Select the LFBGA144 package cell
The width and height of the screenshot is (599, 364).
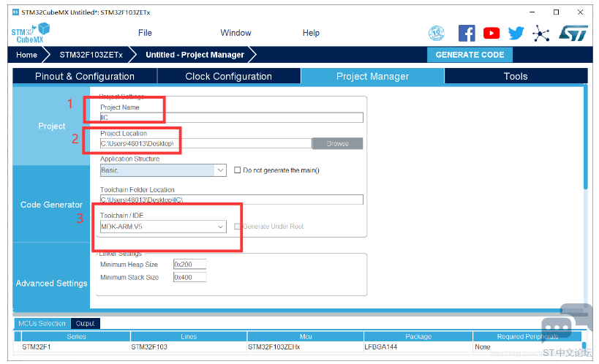pos(418,346)
